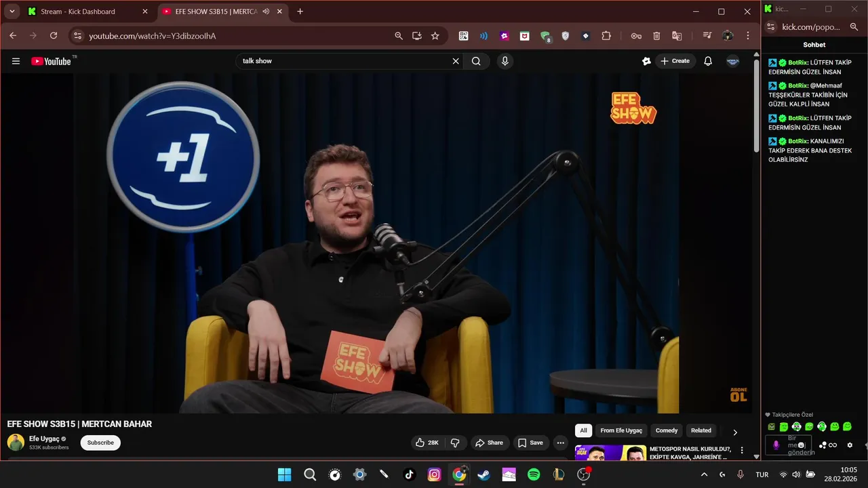
Task: Open the emoji picker in Kick chat
Action: coord(802,445)
